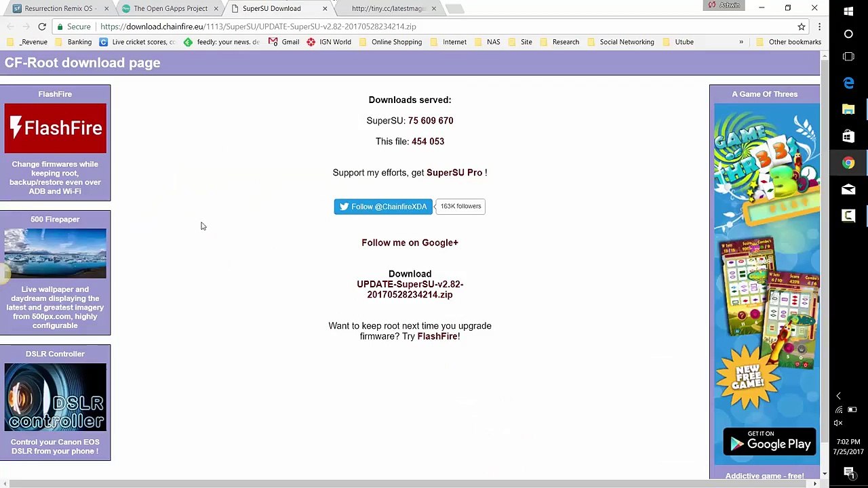Image resolution: width=868 pixels, height=488 pixels.
Task: Open Other bookmarks folder
Action: 789,42
